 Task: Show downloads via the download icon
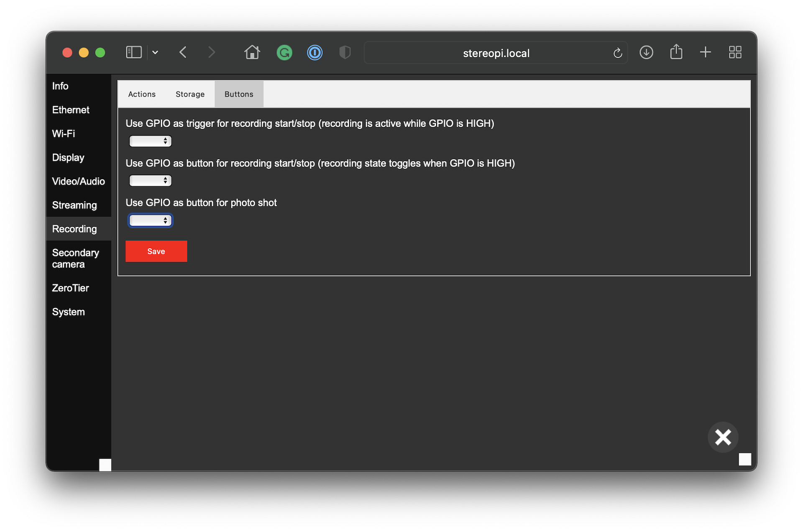[x=646, y=52]
